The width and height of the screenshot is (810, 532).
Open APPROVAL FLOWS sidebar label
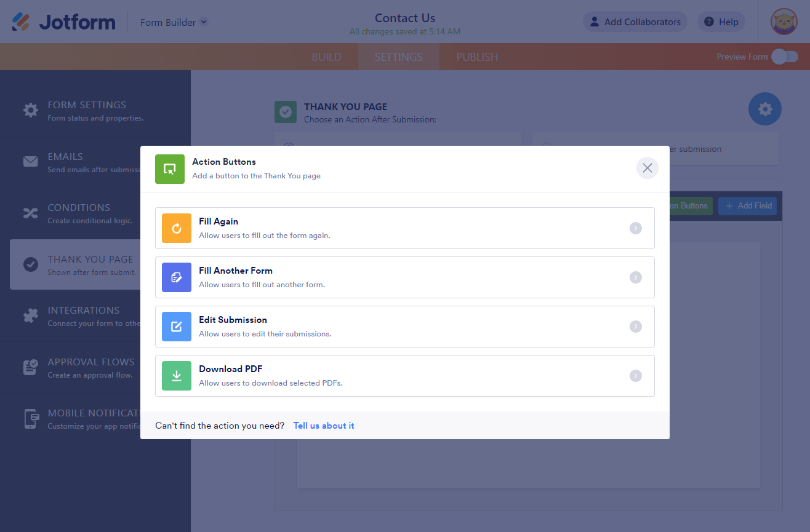(x=91, y=362)
